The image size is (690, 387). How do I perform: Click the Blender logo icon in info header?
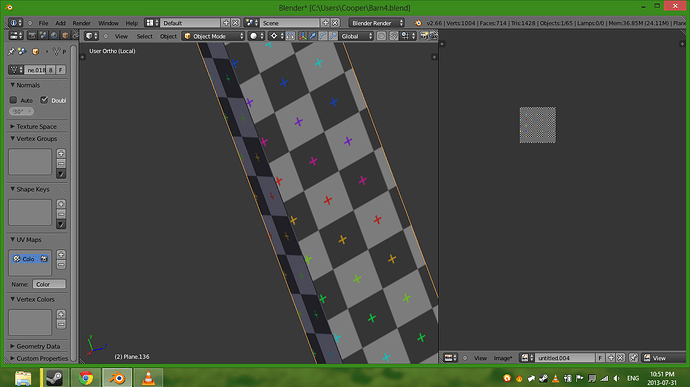point(418,23)
